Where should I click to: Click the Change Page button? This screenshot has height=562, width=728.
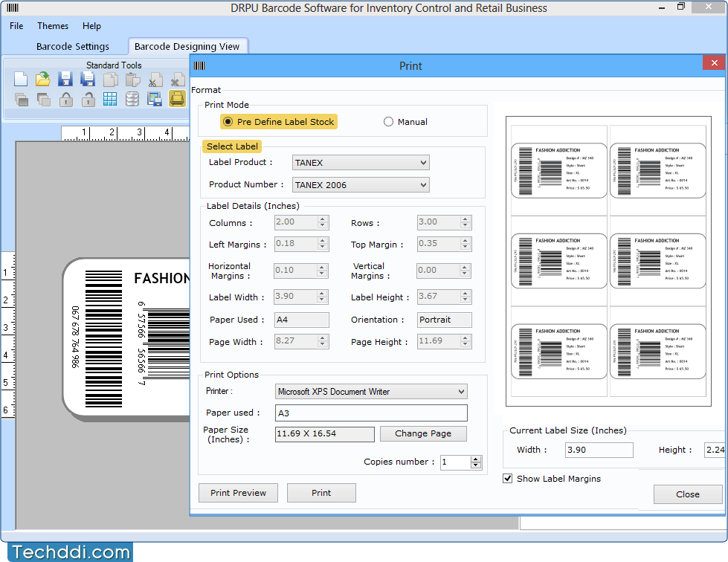[x=423, y=433]
